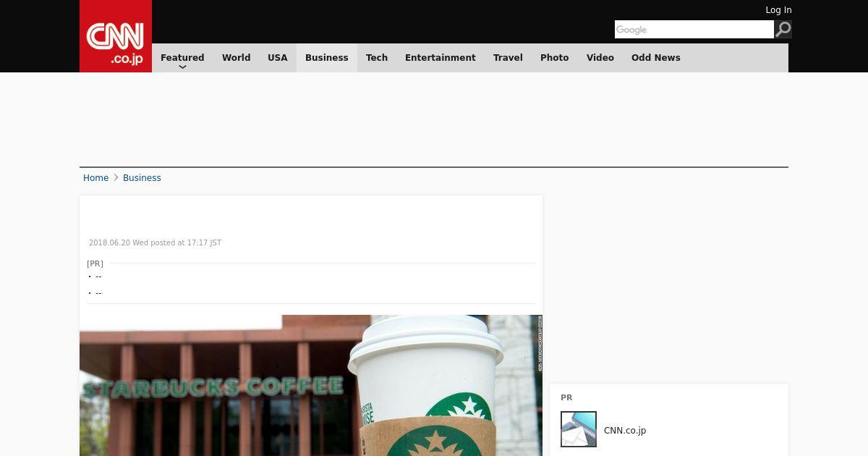This screenshot has width=868, height=456.
Task: Open the World section
Action: coord(236,57)
